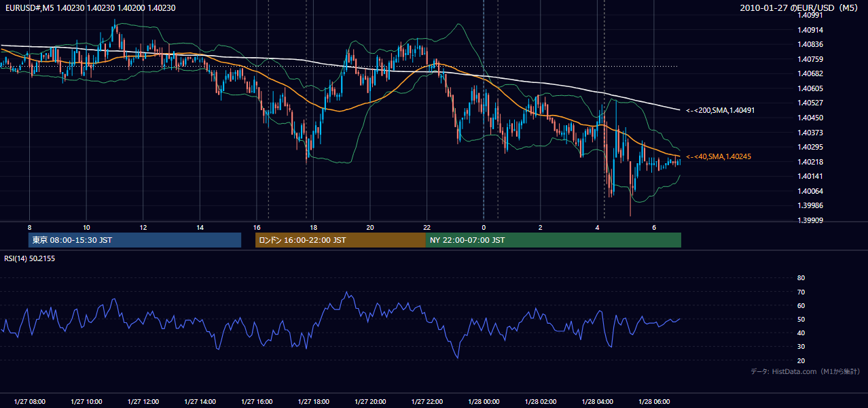The height and width of the screenshot is (408, 868).
Task: Click price axis label 1.40836
Action: [810, 45]
